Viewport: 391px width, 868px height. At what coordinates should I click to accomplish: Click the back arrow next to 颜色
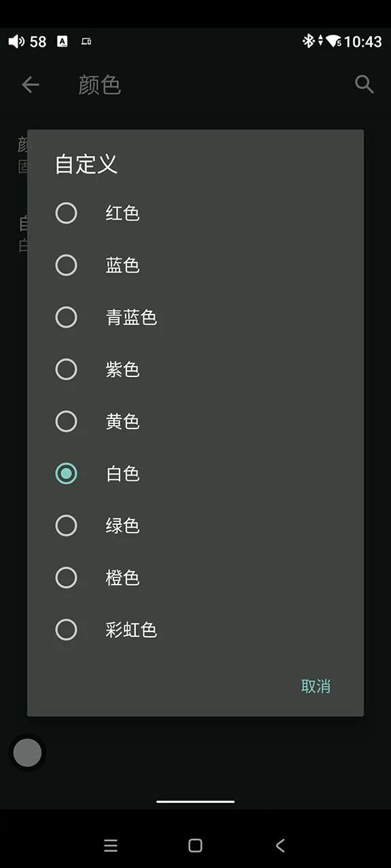point(31,84)
